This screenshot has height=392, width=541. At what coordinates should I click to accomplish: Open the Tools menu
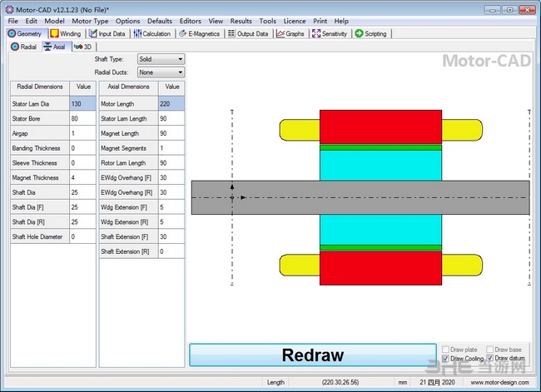coord(267,21)
